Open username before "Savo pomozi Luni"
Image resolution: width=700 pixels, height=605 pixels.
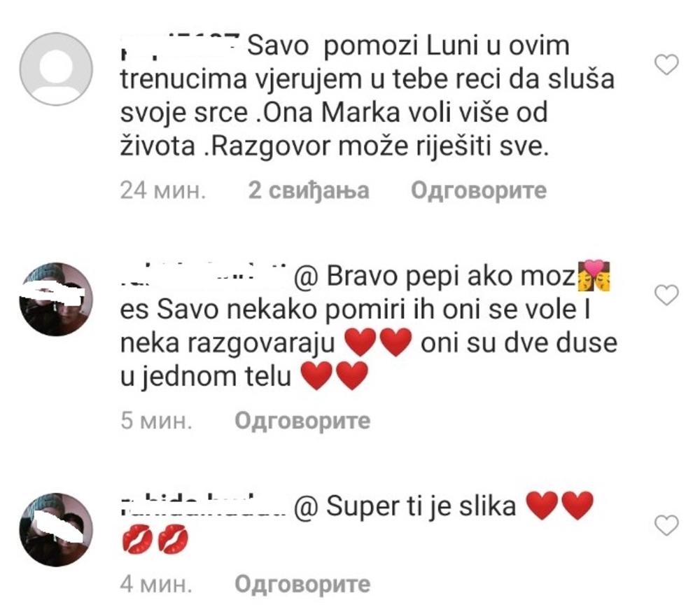click(181, 46)
